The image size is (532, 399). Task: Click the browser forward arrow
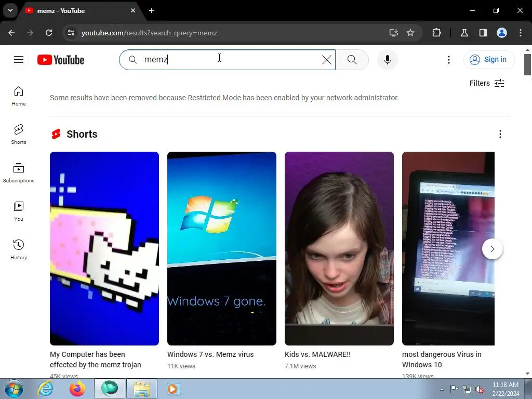click(x=30, y=33)
